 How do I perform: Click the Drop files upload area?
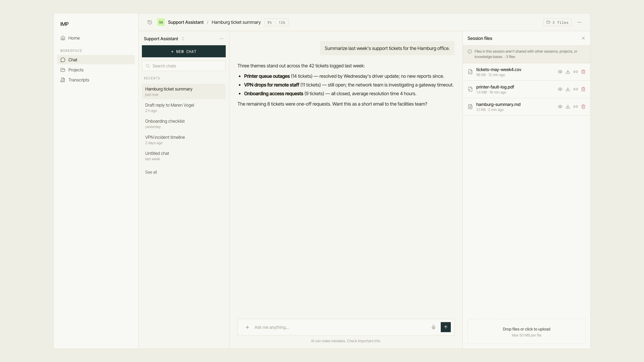(x=526, y=331)
